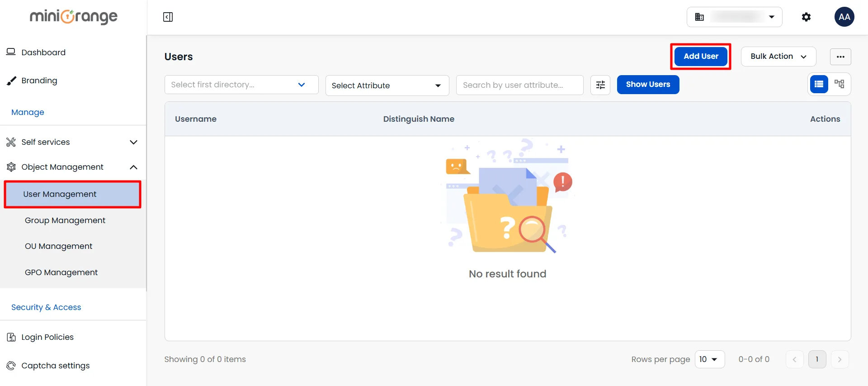Open Login Policies
The image size is (868, 386).
click(47, 337)
